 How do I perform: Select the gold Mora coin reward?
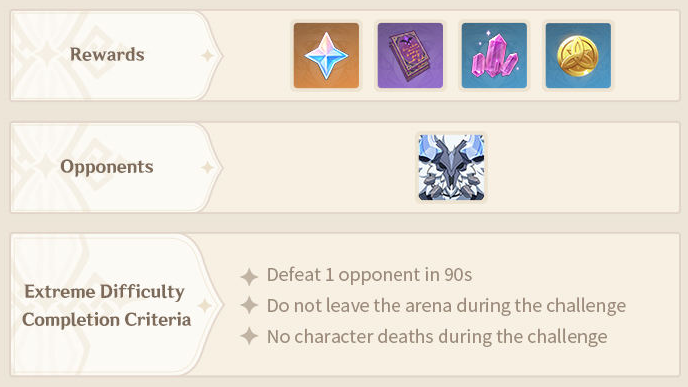point(578,56)
